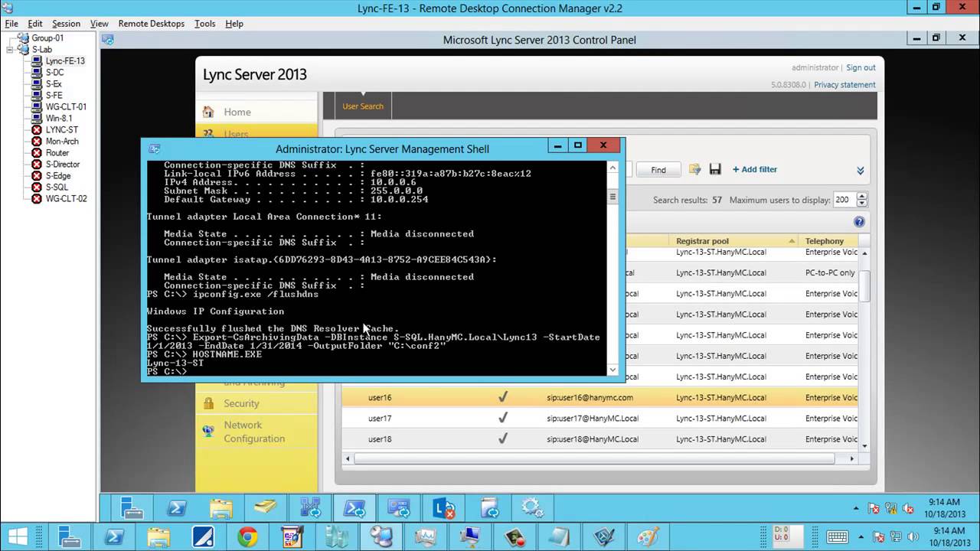Select disconnected LYNC-ST server

[x=61, y=129]
